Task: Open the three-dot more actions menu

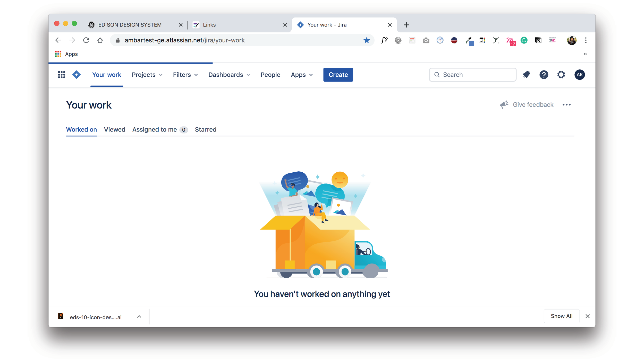Action: tap(566, 105)
